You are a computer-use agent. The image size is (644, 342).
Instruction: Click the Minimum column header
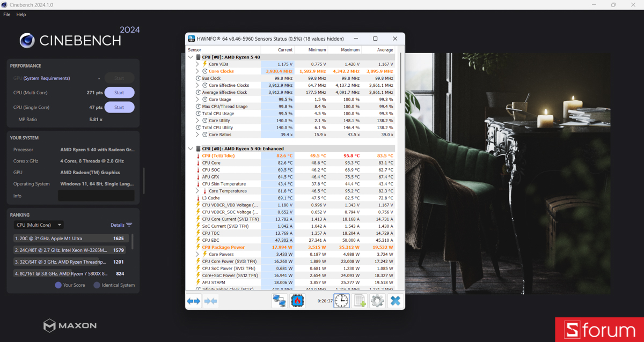pyautogui.click(x=317, y=50)
